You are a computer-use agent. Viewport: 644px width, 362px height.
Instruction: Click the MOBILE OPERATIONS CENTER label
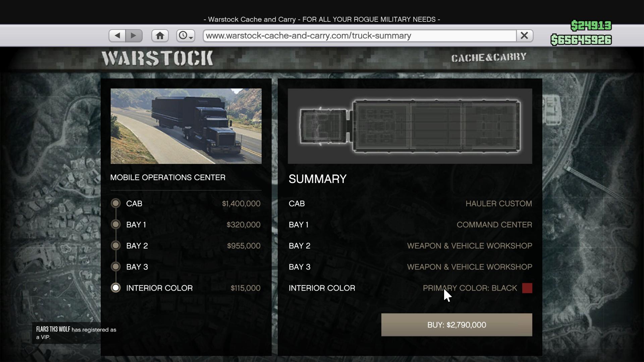click(x=168, y=177)
